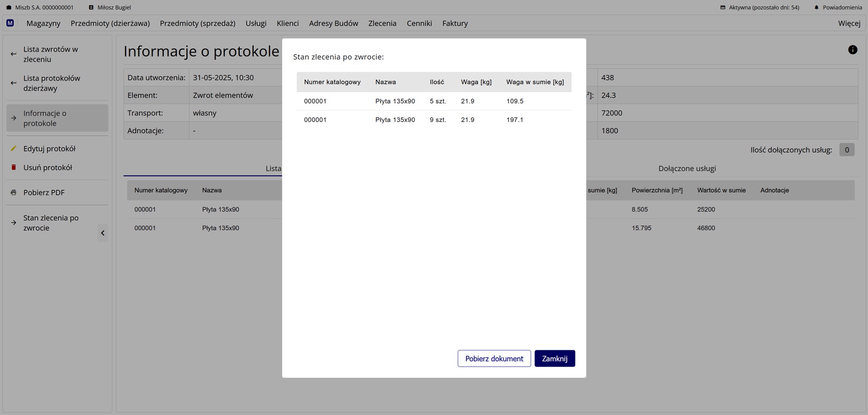868x415 pixels.
Task: Click the printer icon for Pobierz PDF
Action: tap(14, 193)
